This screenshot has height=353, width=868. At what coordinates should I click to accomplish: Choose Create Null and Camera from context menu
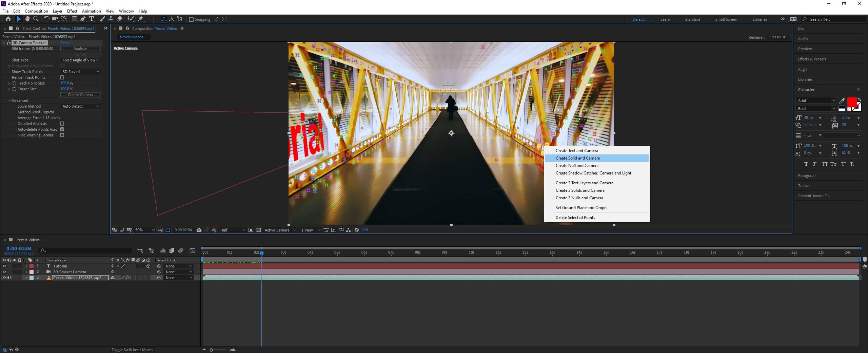pyautogui.click(x=577, y=166)
